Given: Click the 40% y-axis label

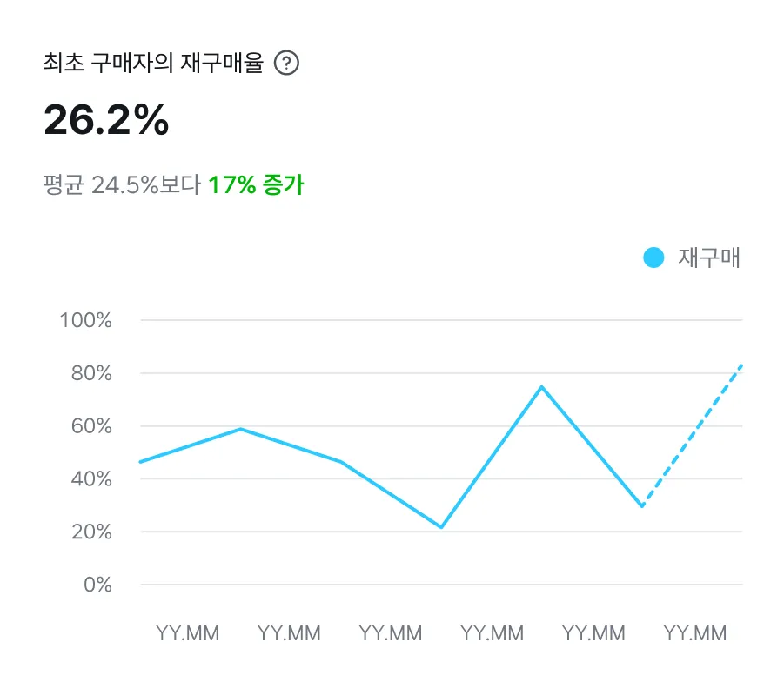Looking at the screenshot, I should point(90,479).
